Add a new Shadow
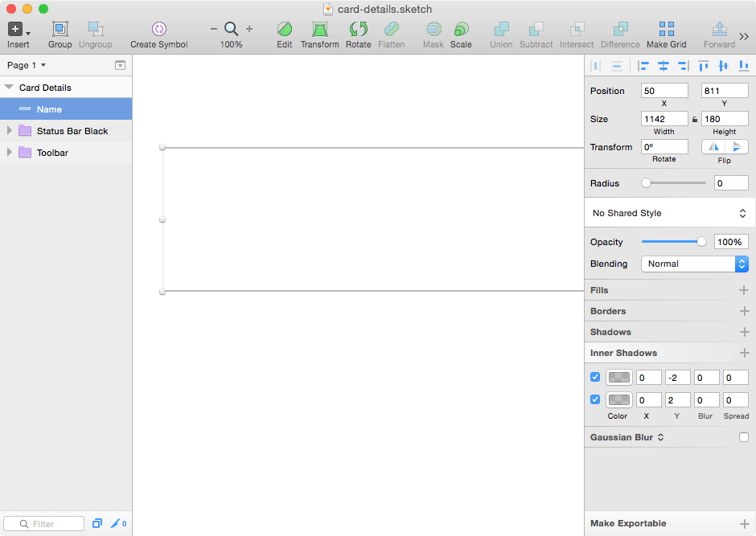The width and height of the screenshot is (756, 536). click(x=744, y=332)
